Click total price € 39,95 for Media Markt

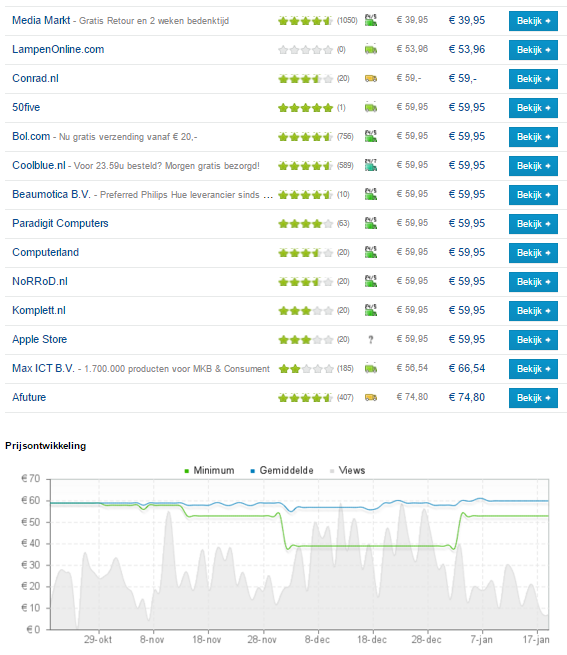click(467, 20)
